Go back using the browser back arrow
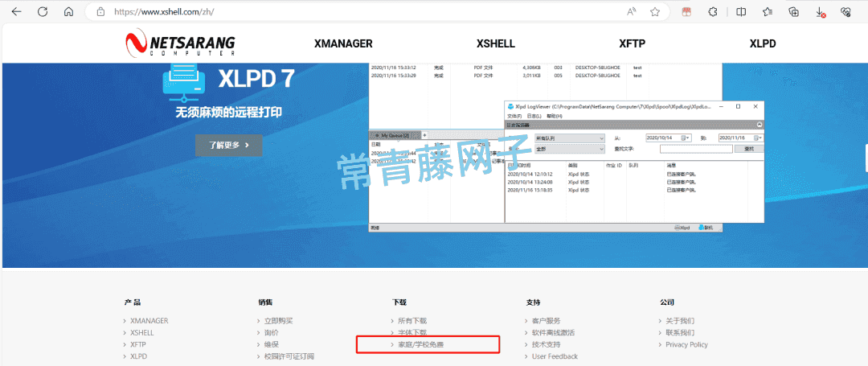Image resolution: width=868 pixels, height=366 pixels. [16, 11]
